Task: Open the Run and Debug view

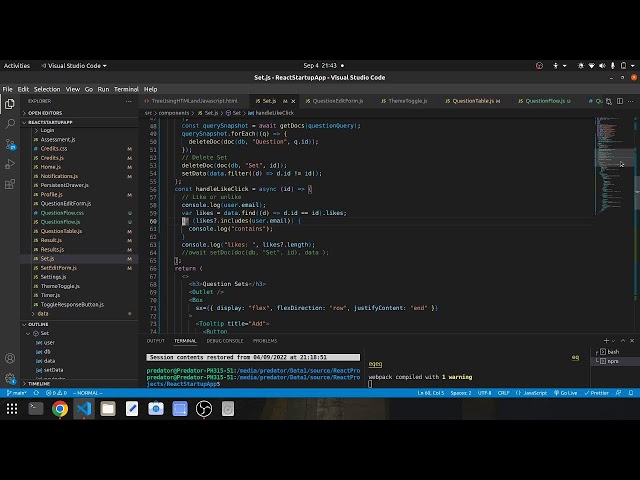Action: (10, 164)
